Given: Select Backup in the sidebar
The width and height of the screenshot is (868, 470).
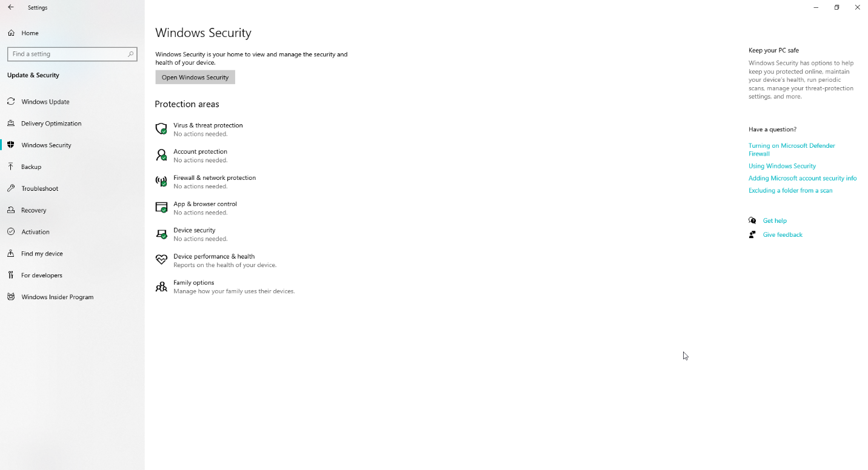Looking at the screenshot, I should tap(31, 167).
